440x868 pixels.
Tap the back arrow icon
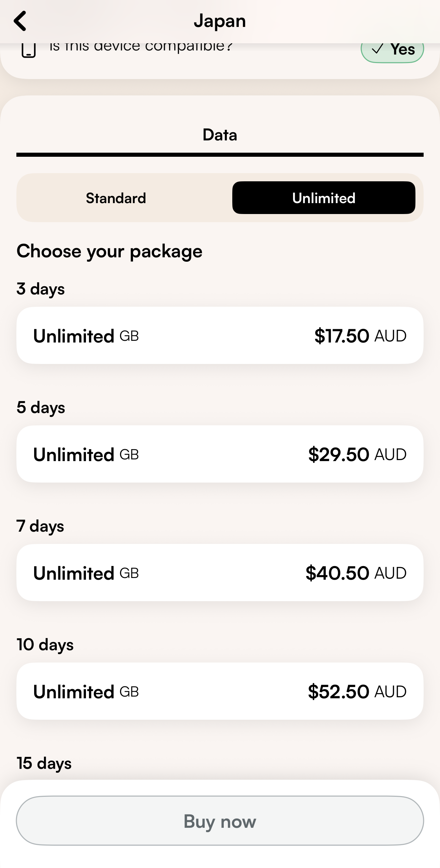coord(20,21)
